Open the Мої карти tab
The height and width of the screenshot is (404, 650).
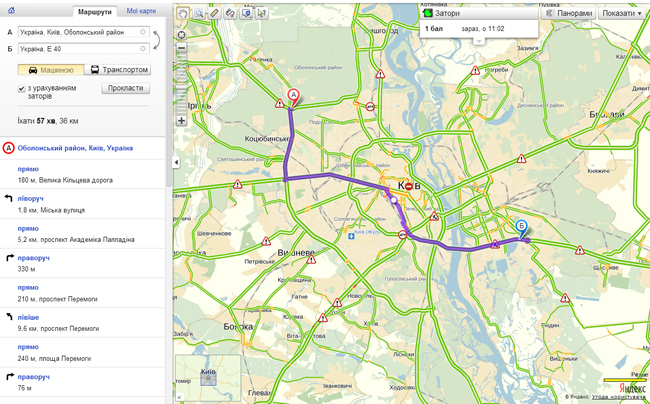(141, 11)
